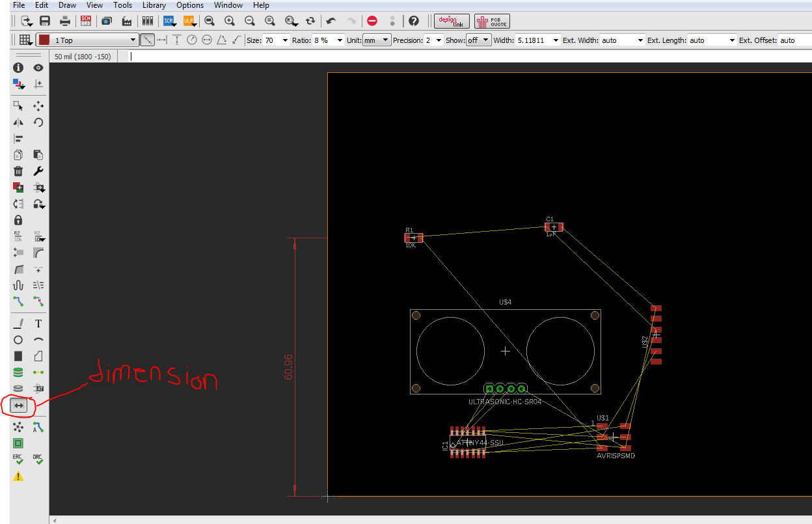
Task: Click the Ratsnest tool icon
Action: point(18,427)
